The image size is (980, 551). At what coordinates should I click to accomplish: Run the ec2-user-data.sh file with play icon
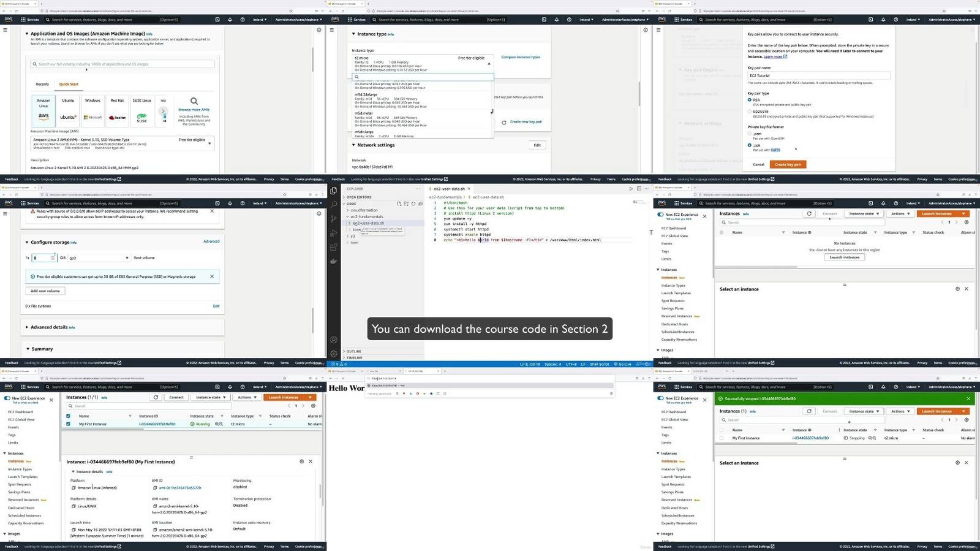pos(631,189)
